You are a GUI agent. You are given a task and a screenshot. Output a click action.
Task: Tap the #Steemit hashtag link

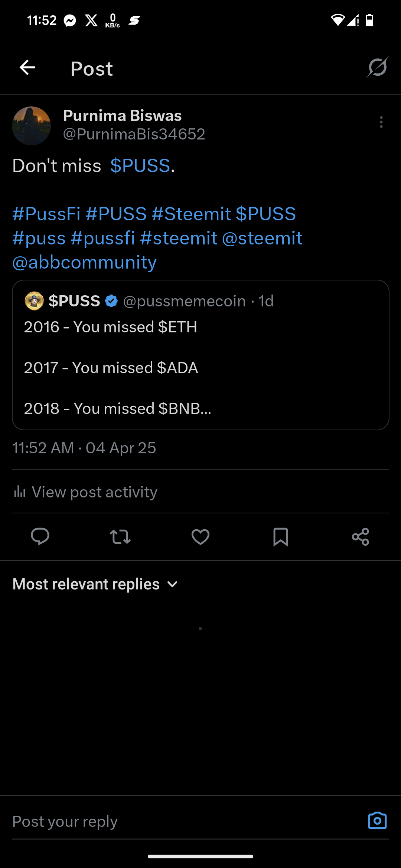coord(191,214)
